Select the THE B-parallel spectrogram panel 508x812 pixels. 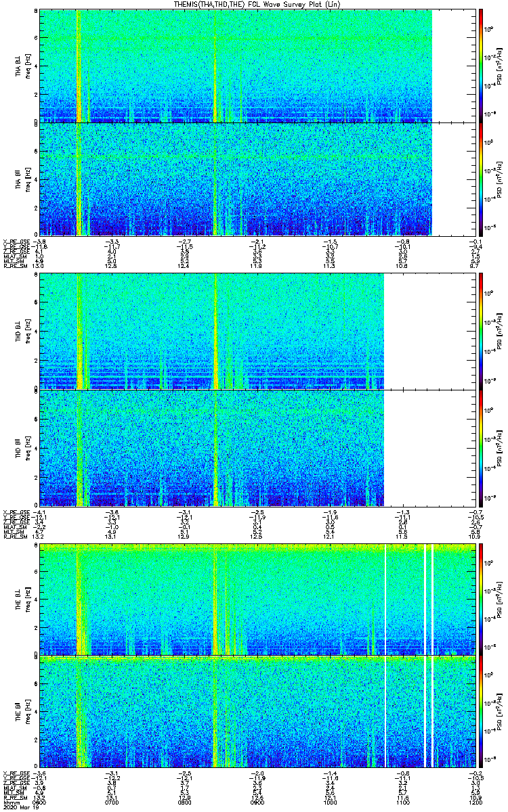(256, 713)
